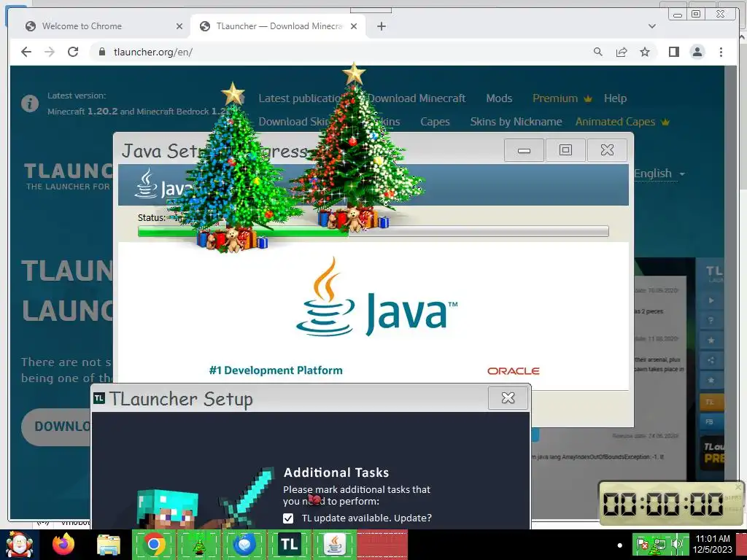Click the orange TL button in launcher preview
Image resolution: width=747 pixels, height=560 pixels.
[x=711, y=402]
